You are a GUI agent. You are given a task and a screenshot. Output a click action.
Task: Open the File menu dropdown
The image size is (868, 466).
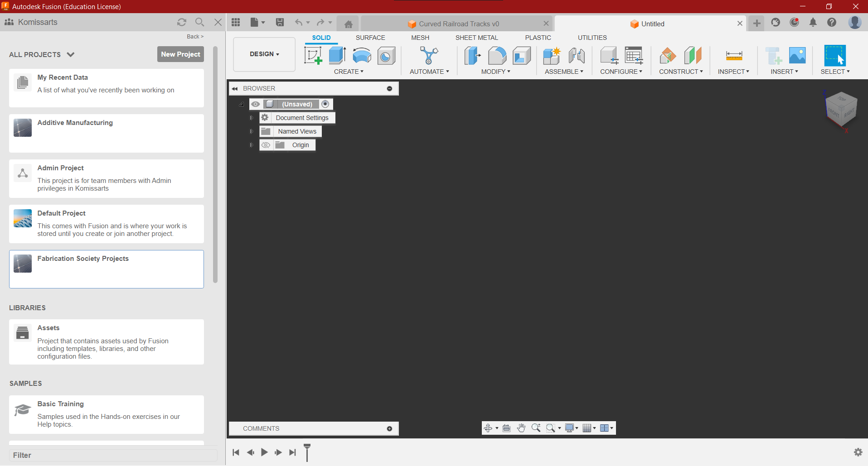(x=257, y=22)
